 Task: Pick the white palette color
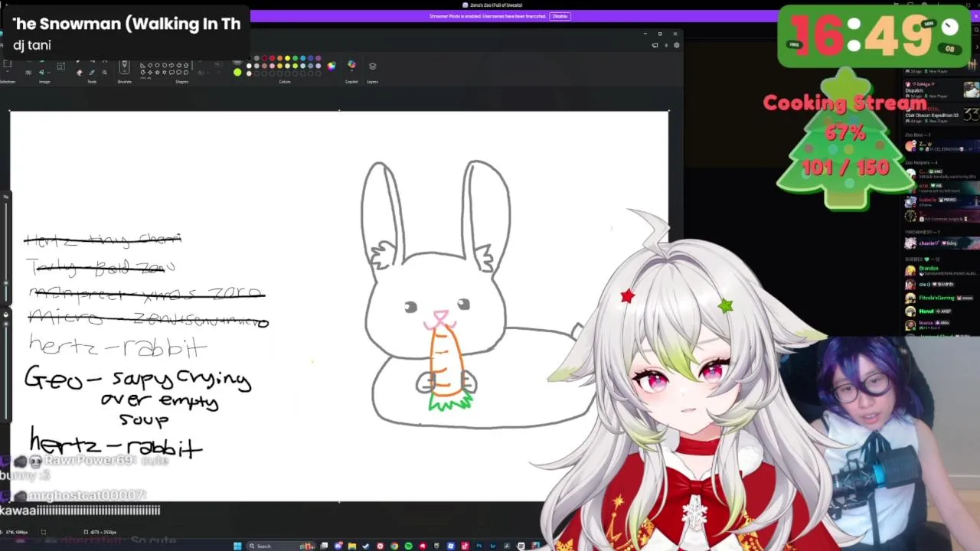(249, 66)
